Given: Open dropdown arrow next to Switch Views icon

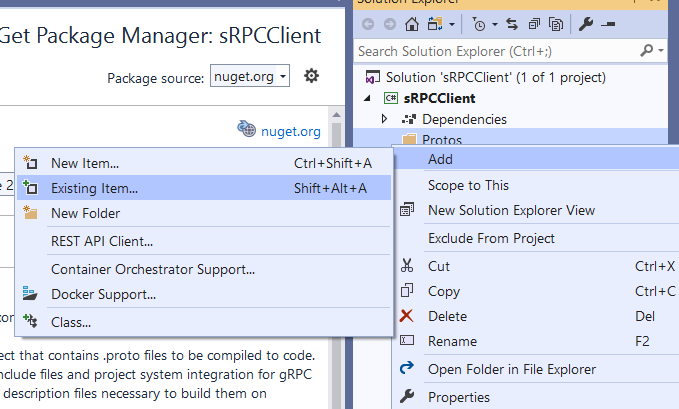Looking at the screenshot, I should (x=452, y=25).
